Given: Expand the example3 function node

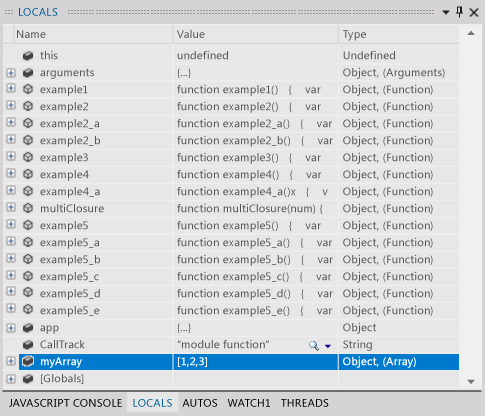Looking at the screenshot, I should (11, 156).
